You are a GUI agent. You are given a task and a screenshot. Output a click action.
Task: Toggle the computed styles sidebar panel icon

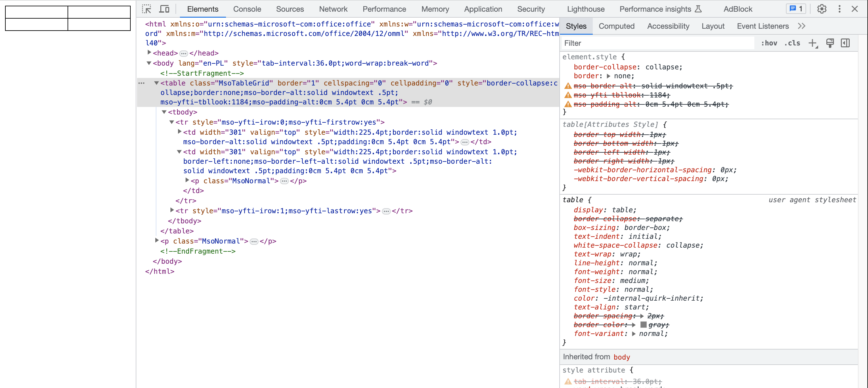[x=845, y=43]
